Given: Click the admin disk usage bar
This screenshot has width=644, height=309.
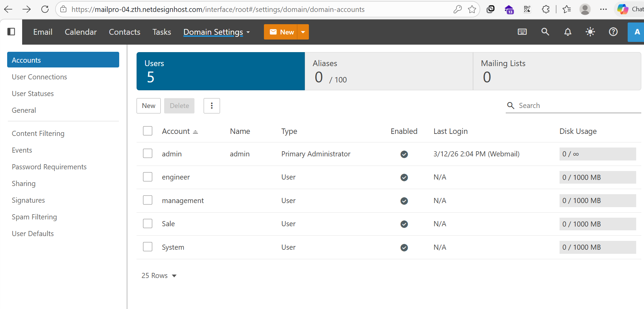Looking at the screenshot, I should pyautogui.click(x=598, y=154).
